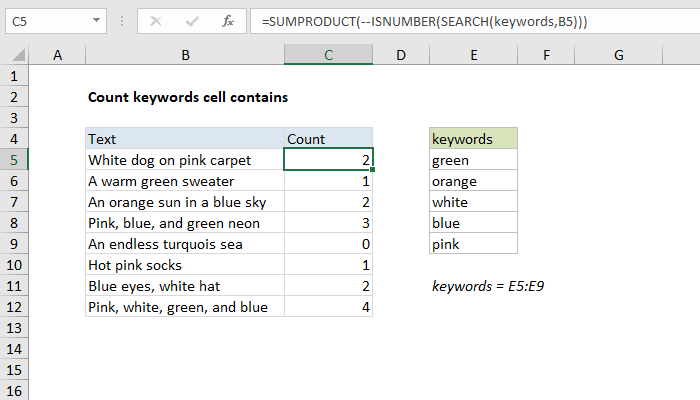Screen dimensions: 700x400
Task: Click count value 3 in row 8
Action: point(328,223)
